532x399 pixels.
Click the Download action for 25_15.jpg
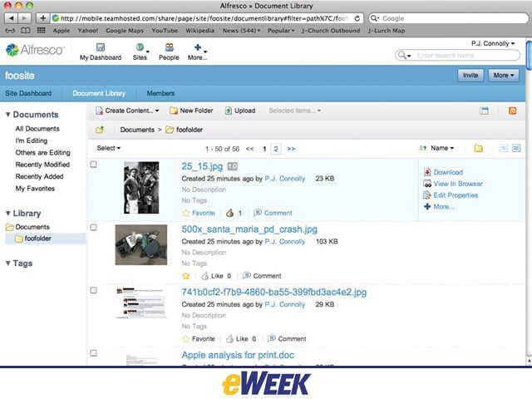click(x=448, y=172)
